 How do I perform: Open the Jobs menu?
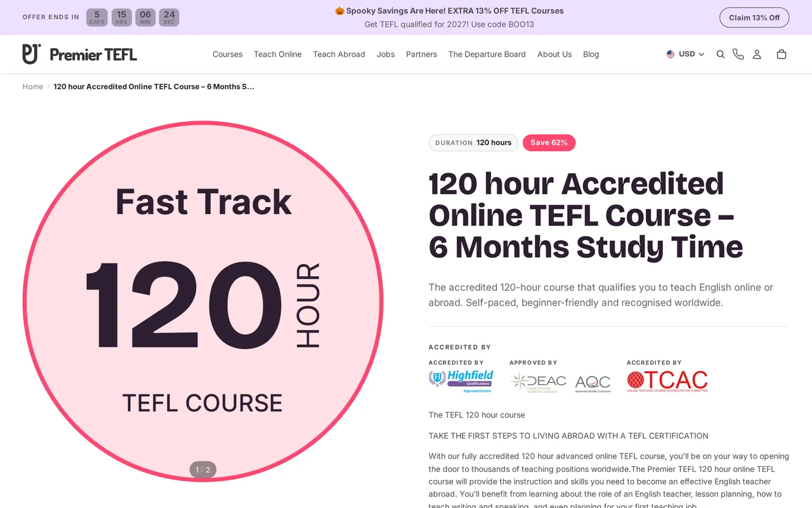click(x=386, y=55)
